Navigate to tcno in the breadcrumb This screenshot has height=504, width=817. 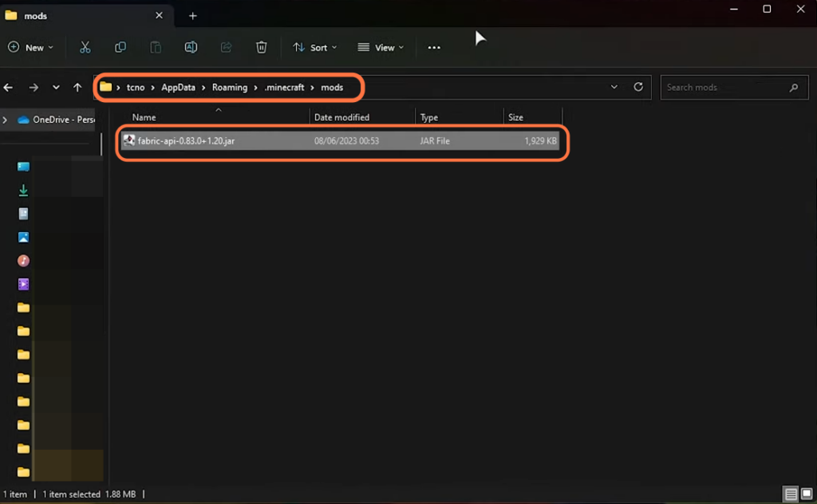[136, 88]
